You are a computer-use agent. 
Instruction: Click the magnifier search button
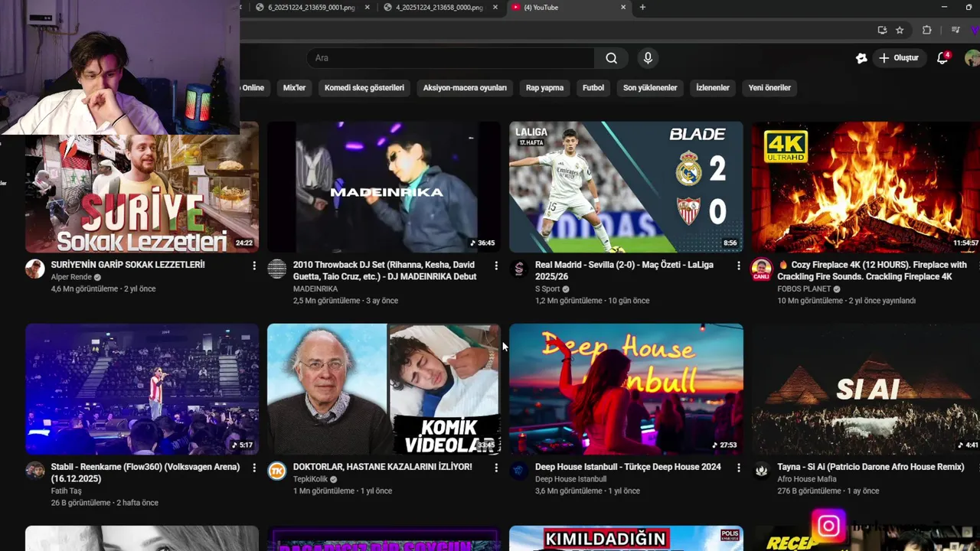611,58
